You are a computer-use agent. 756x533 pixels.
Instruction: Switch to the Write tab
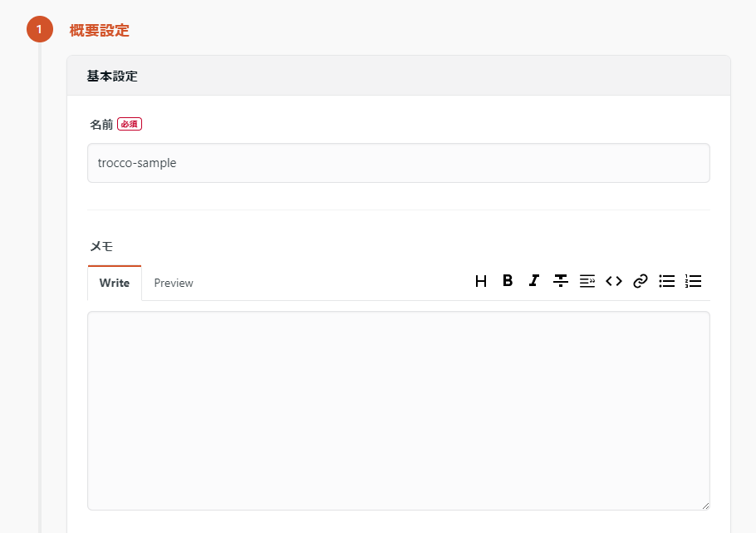(x=115, y=283)
